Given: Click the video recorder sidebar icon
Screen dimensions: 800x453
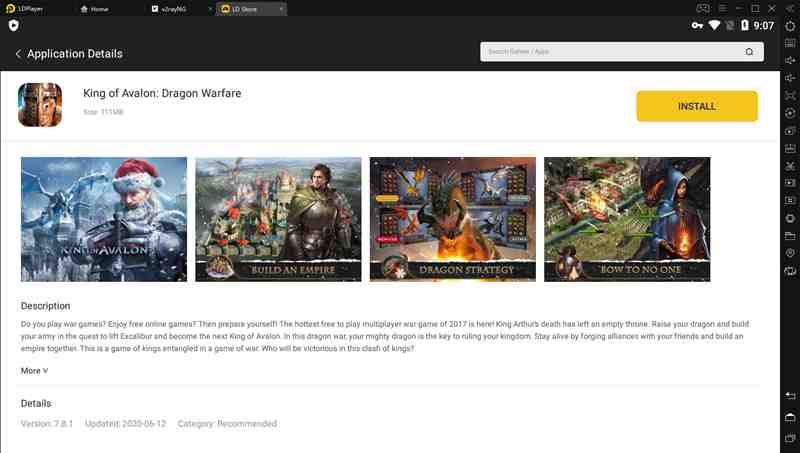Looking at the screenshot, I should [790, 183].
